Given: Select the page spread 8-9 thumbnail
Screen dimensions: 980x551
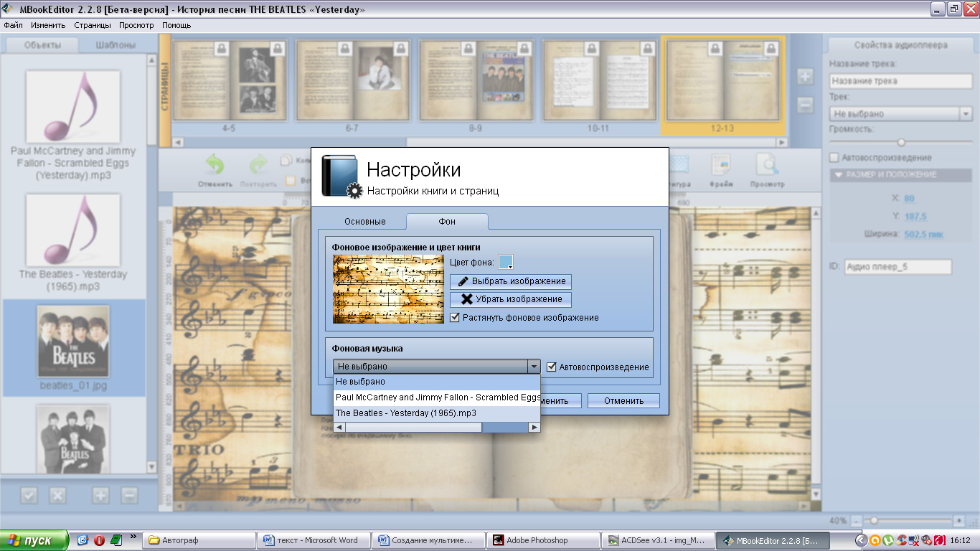Looking at the screenshot, I should coord(476,80).
